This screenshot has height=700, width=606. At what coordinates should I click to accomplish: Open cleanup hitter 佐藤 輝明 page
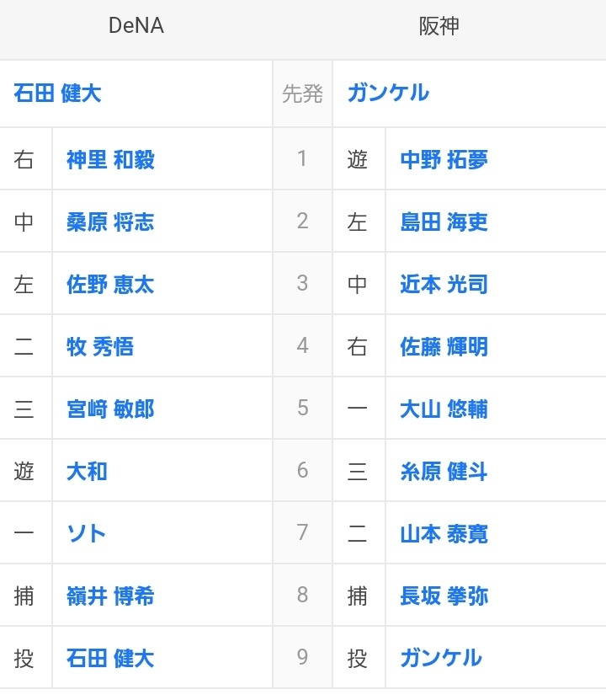tap(444, 346)
